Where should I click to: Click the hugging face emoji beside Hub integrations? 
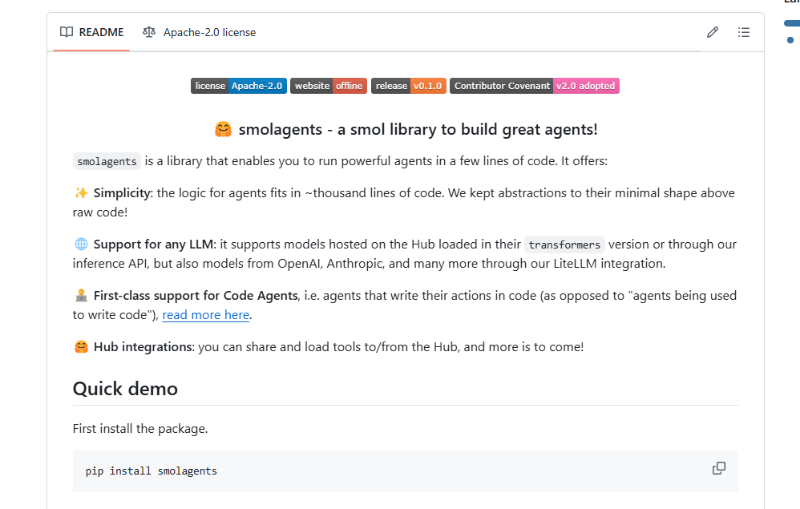coord(81,347)
